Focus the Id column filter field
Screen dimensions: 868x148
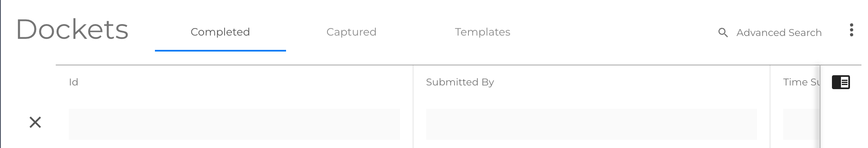[234, 124]
